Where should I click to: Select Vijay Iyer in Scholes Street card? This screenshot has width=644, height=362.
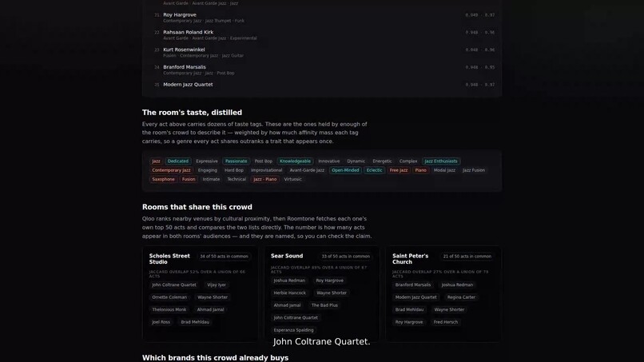217,284
